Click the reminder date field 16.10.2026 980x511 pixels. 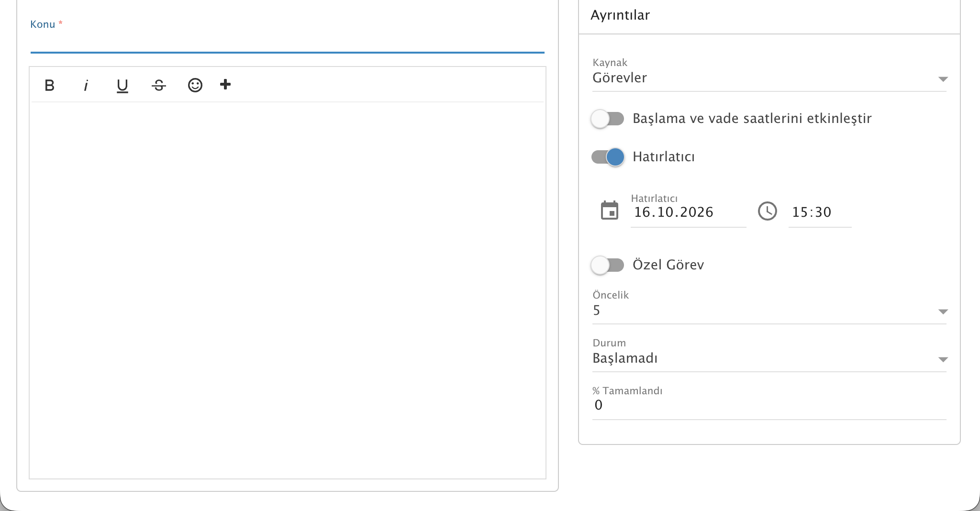point(688,212)
